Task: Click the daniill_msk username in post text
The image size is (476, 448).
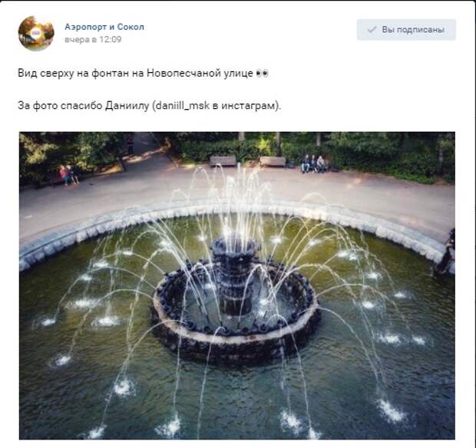Action: [182, 106]
